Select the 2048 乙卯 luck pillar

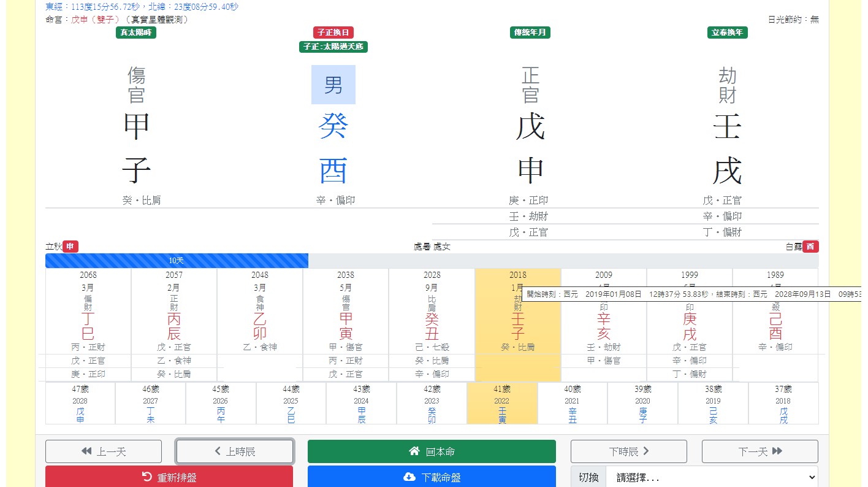260,325
